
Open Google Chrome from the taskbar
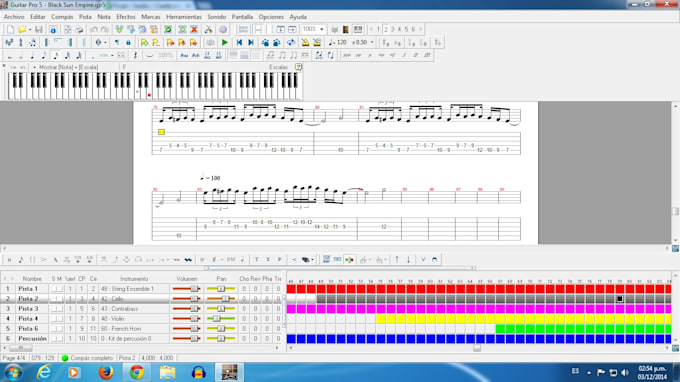(137, 372)
